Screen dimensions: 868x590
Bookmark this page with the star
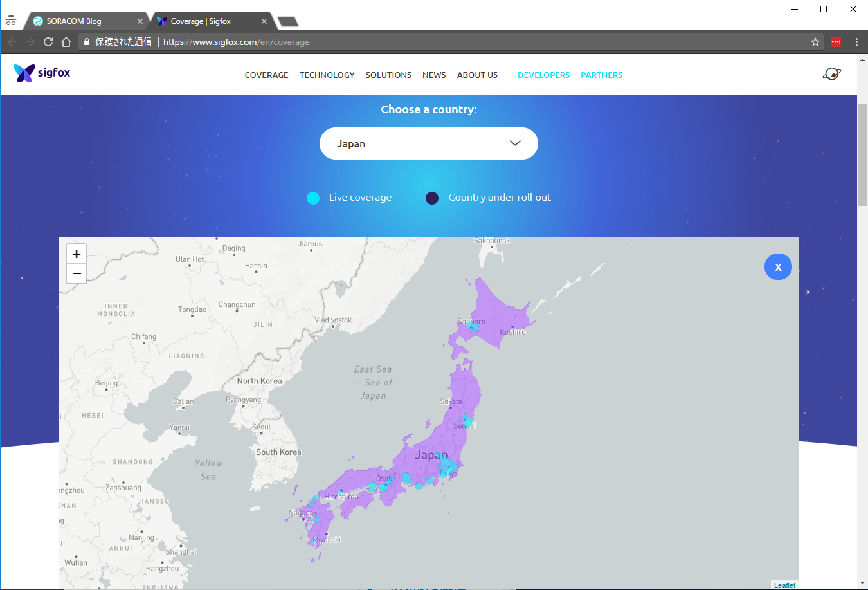(x=815, y=42)
